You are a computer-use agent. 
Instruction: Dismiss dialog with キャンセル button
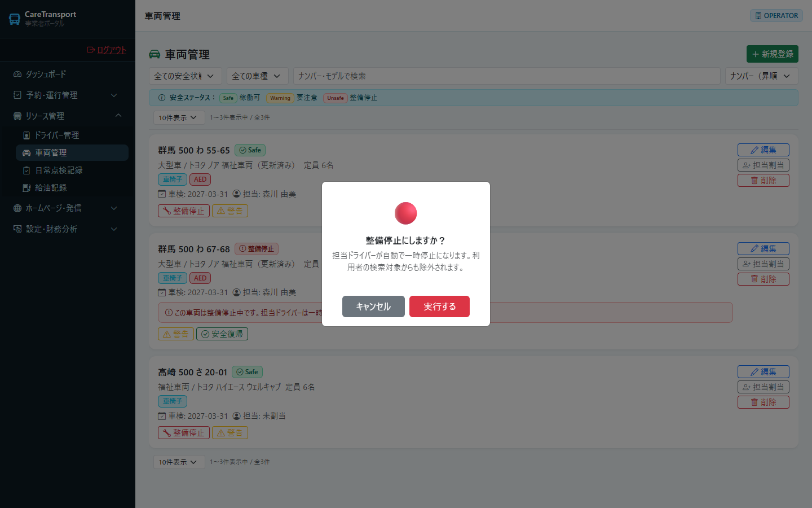373,306
